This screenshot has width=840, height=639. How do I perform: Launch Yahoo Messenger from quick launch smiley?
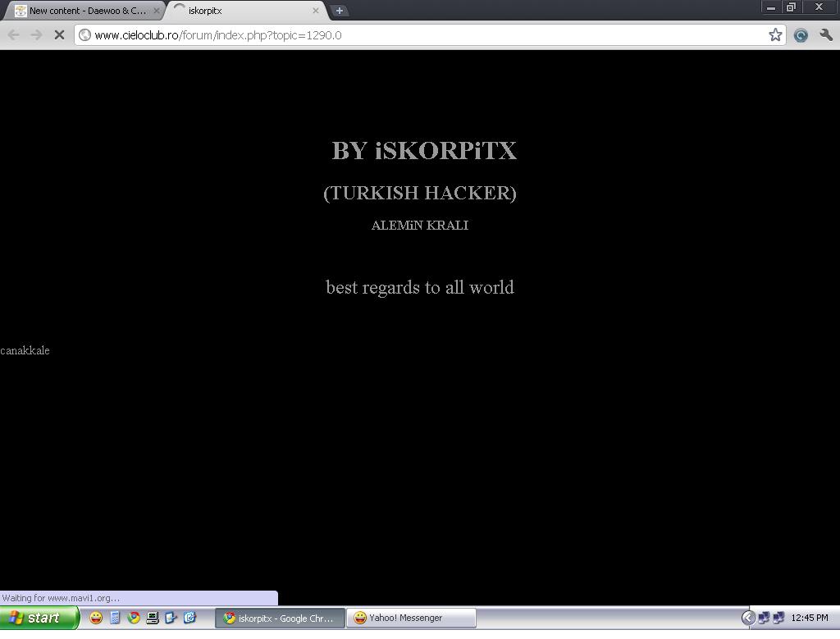coord(96,618)
